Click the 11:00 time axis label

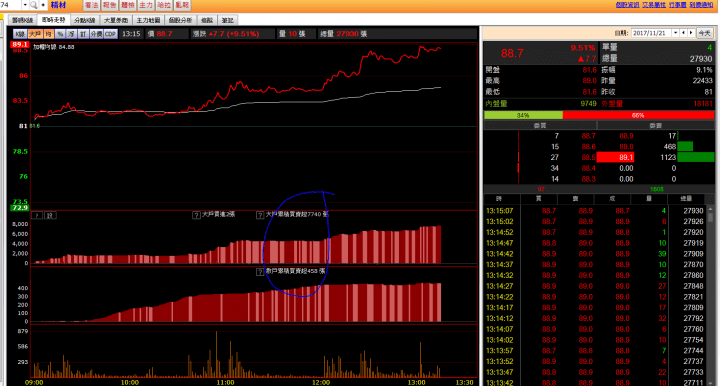225,382
